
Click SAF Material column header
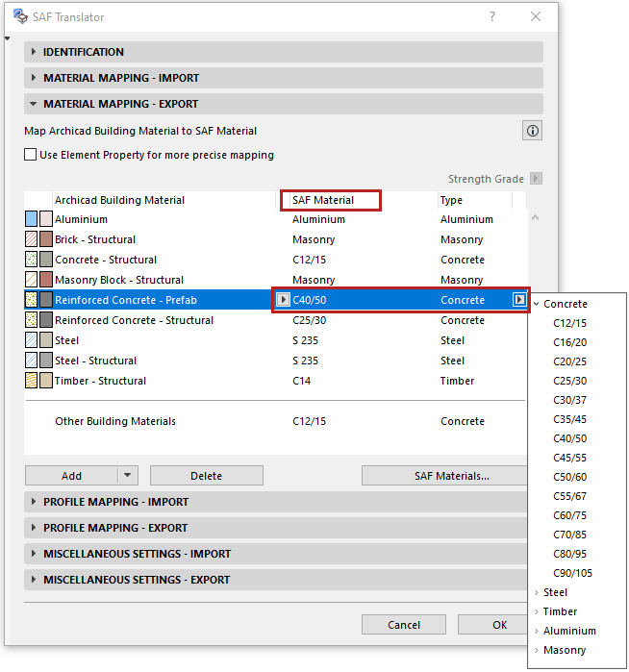tap(323, 200)
